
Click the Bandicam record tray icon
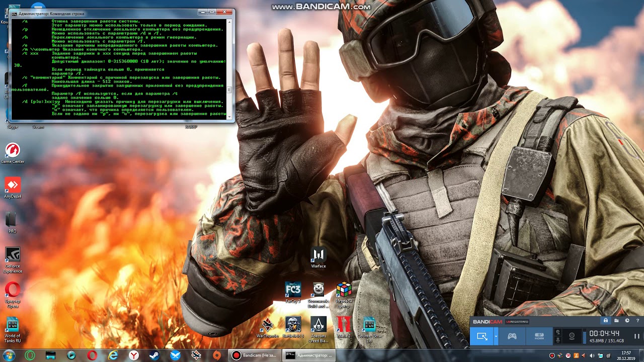click(x=552, y=355)
